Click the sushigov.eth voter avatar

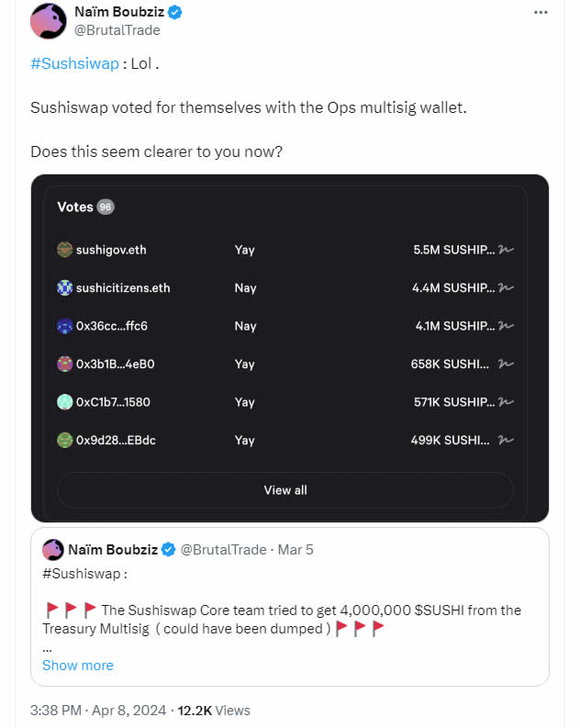tap(64, 250)
